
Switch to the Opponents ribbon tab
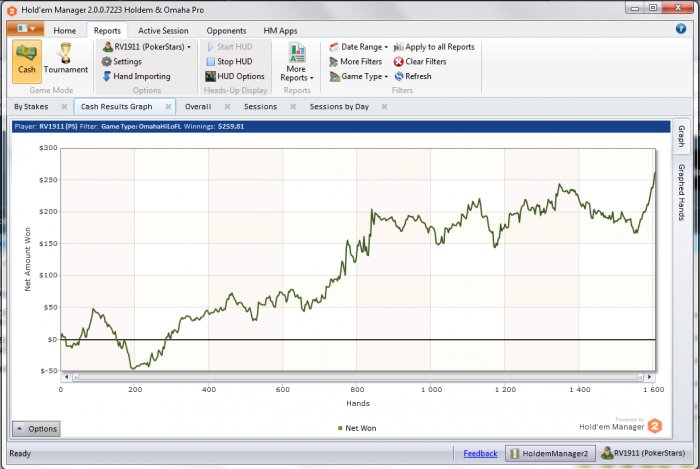pos(226,31)
